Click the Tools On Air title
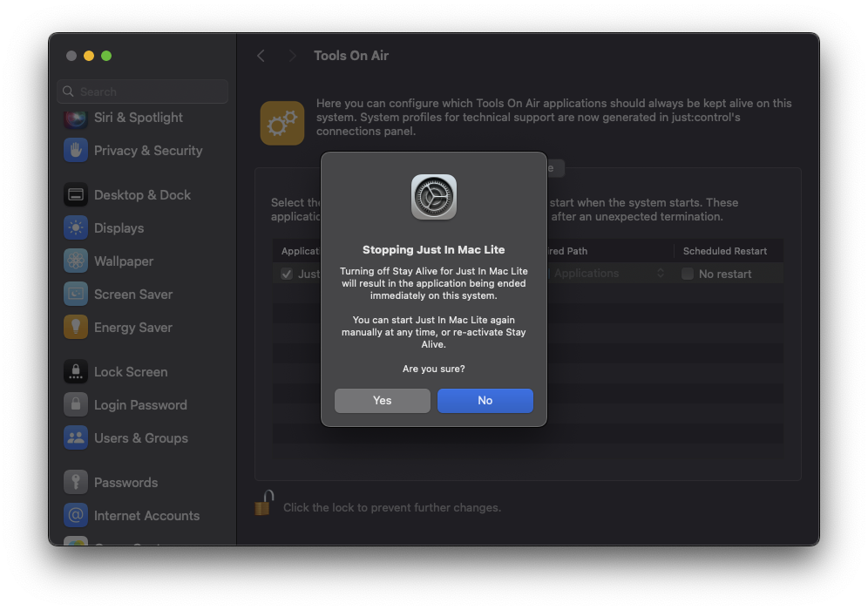868x610 pixels. [351, 56]
